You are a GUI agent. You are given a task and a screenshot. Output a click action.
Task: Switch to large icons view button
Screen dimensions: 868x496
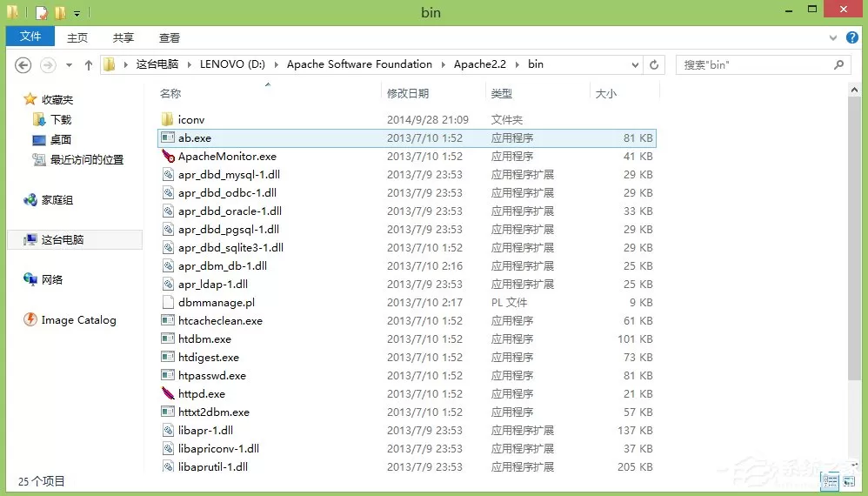pyautogui.click(x=850, y=481)
